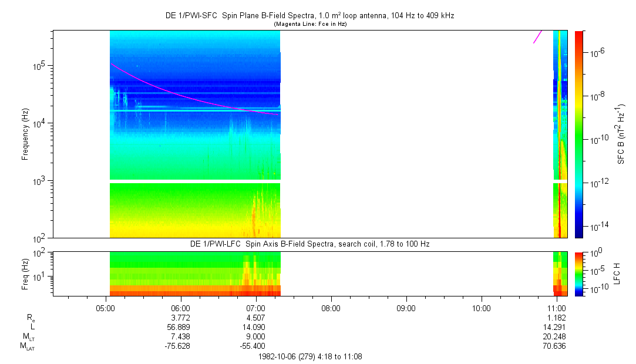Click the L value 56.889
The height and width of the screenshot is (364, 636).
(x=180, y=327)
